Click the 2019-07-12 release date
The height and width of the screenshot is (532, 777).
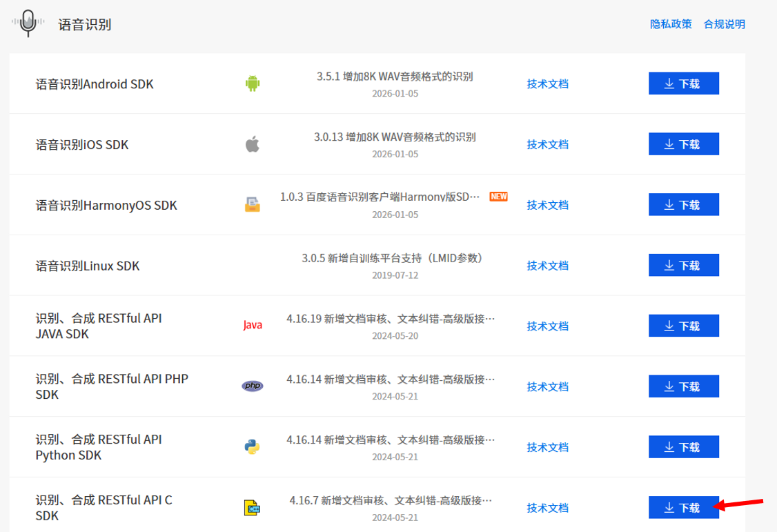pos(395,275)
